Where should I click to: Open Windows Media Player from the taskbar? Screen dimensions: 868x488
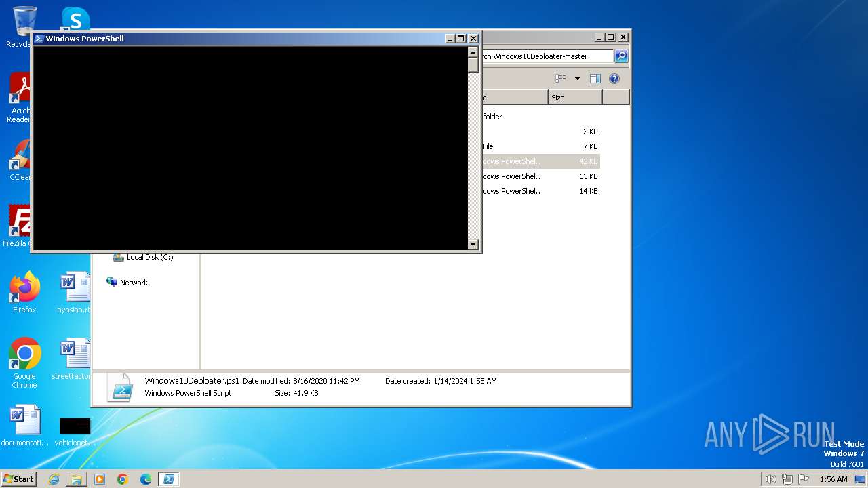[x=100, y=479]
